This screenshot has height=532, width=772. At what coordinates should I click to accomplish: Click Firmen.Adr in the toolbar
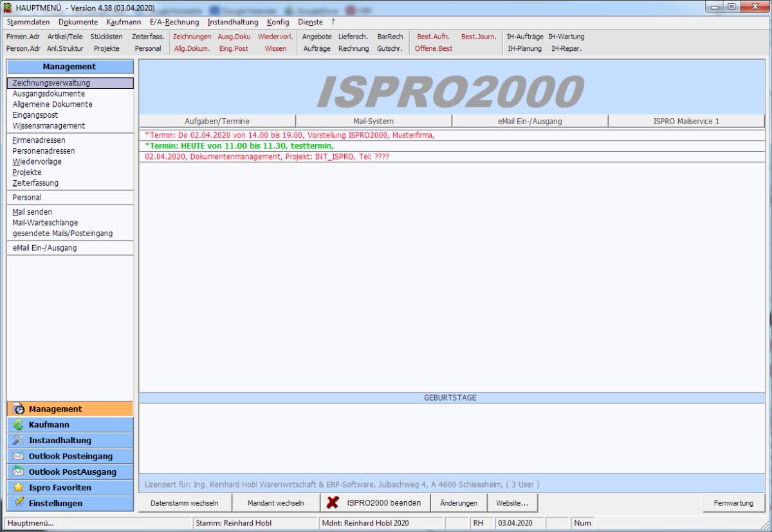tap(23, 37)
